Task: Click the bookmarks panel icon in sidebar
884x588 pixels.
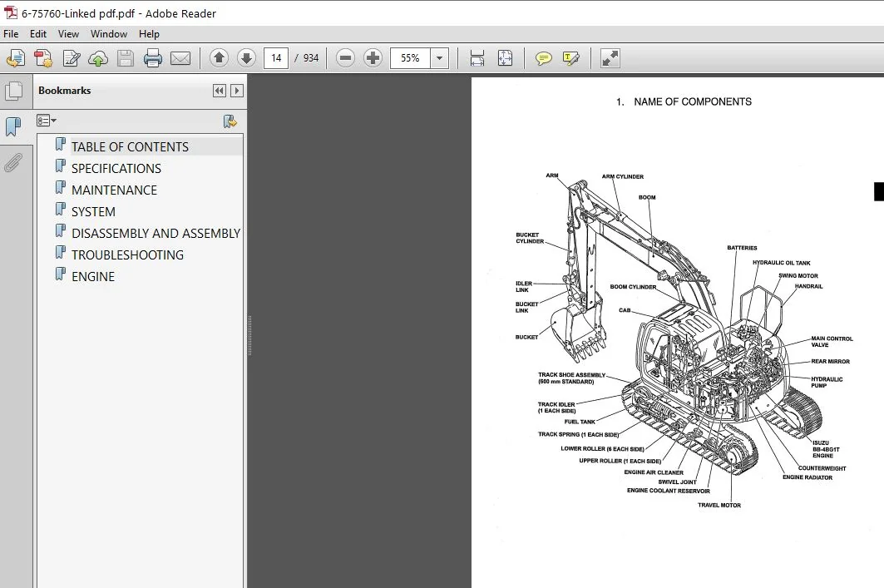Action: pyautogui.click(x=13, y=126)
